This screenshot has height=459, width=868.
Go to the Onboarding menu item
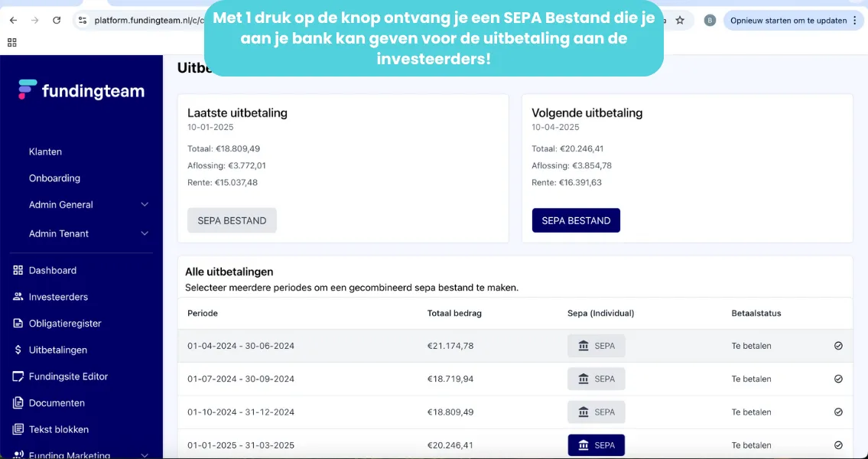(x=54, y=178)
